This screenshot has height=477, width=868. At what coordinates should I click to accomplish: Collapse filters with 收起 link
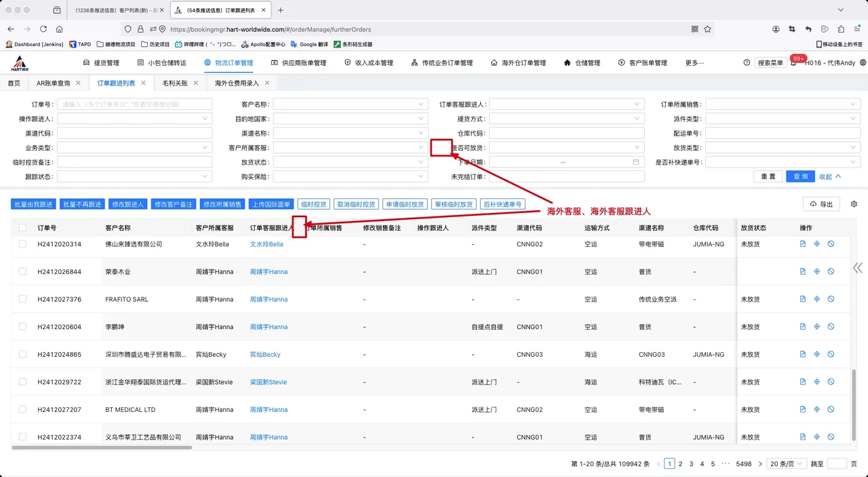pyautogui.click(x=830, y=176)
